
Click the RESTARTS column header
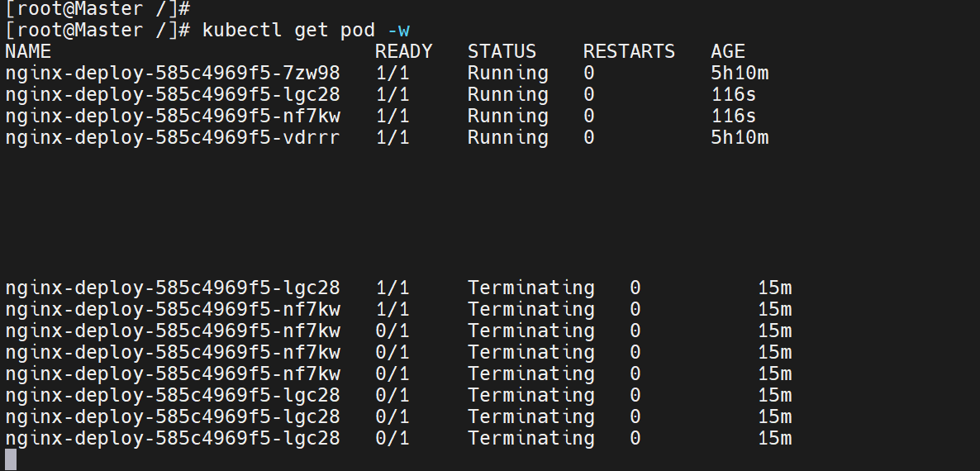point(629,51)
